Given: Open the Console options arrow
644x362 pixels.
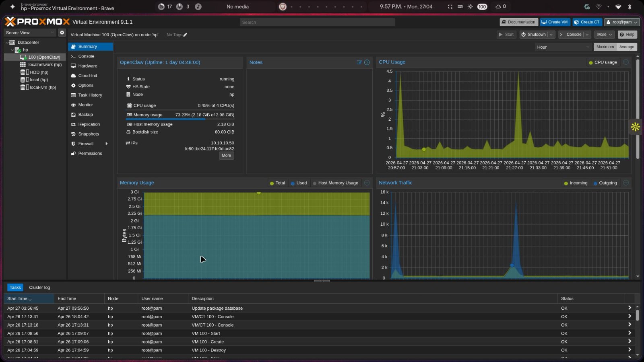Looking at the screenshot, I should [588, 35].
